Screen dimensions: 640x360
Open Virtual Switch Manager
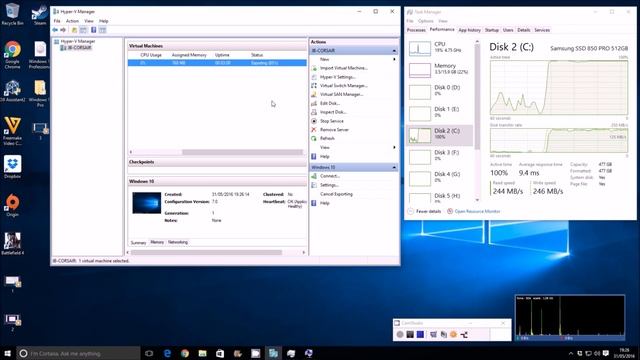(x=343, y=86)
